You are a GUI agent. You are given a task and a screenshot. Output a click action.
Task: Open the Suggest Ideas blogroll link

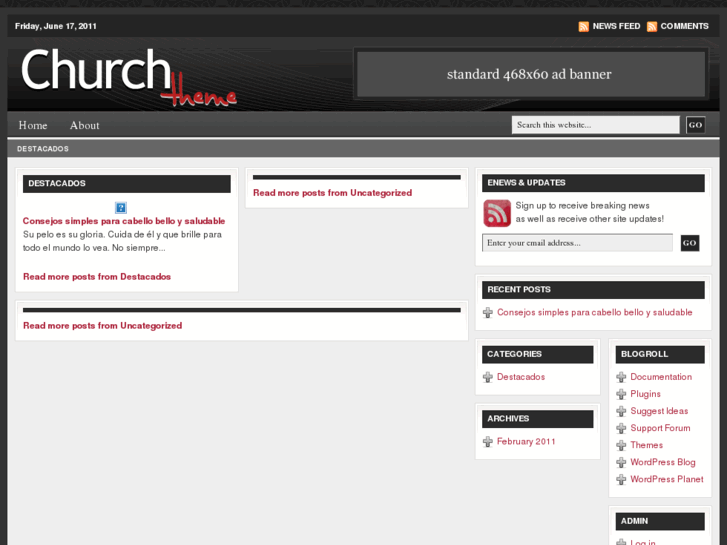point(659,411)
